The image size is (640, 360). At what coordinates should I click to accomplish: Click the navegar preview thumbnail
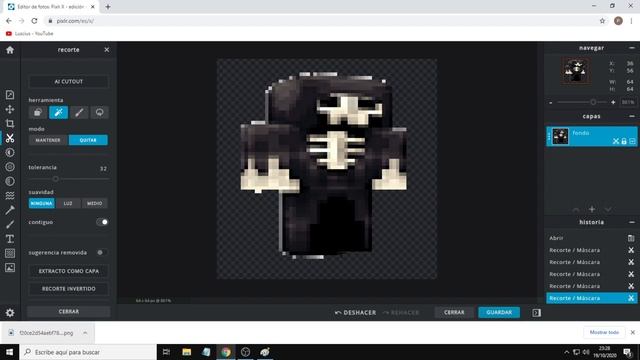576,71
